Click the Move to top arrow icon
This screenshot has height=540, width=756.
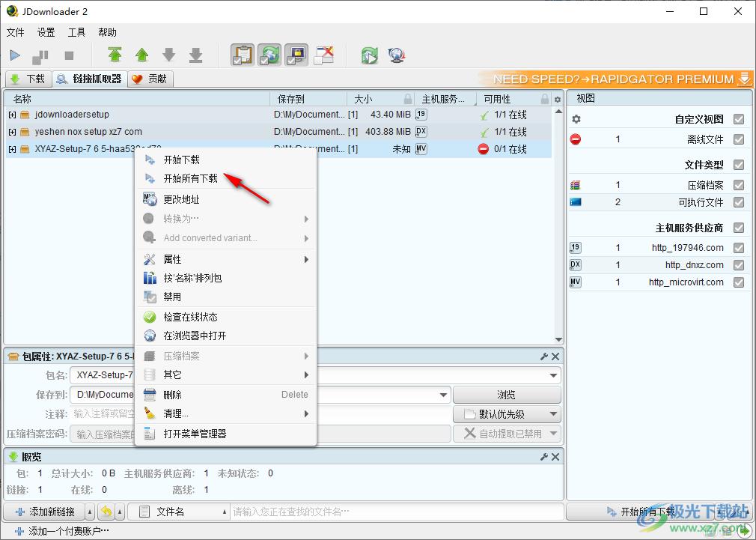[115, 55]
